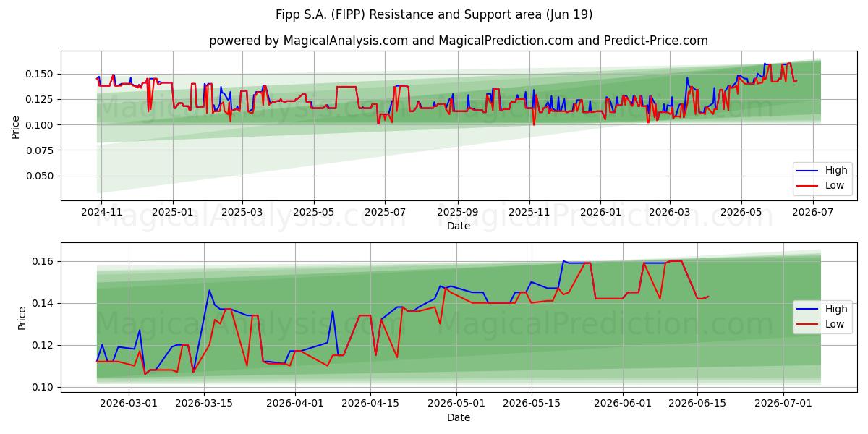This screenshot has width=868, height=434.
Task: Click the '0.125' y-axis label in the top chart
Action: 41,99
